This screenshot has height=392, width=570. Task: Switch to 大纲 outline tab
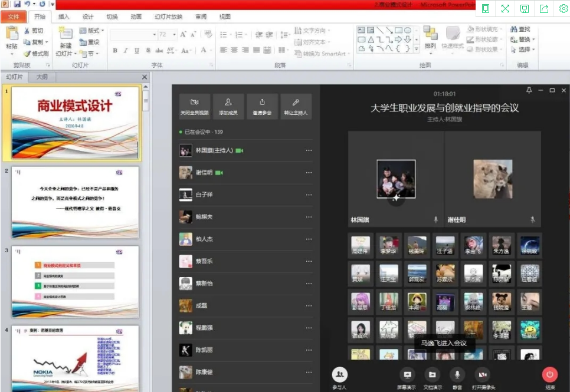coord(42,77)
